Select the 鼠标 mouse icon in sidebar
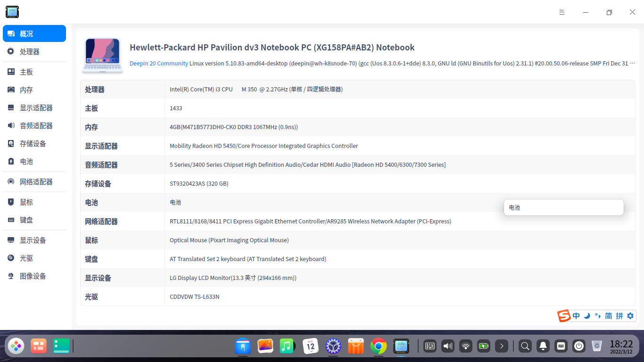 pyautogui.click(x=11, y=202)
